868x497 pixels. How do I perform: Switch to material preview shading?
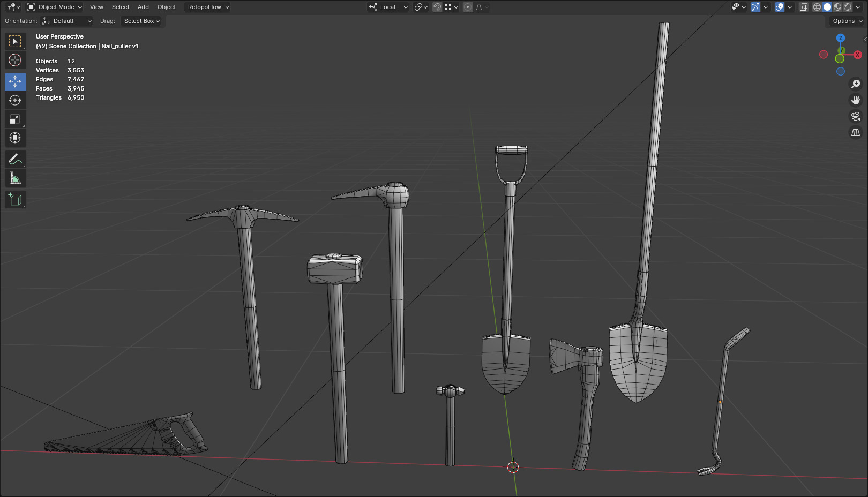837,7
